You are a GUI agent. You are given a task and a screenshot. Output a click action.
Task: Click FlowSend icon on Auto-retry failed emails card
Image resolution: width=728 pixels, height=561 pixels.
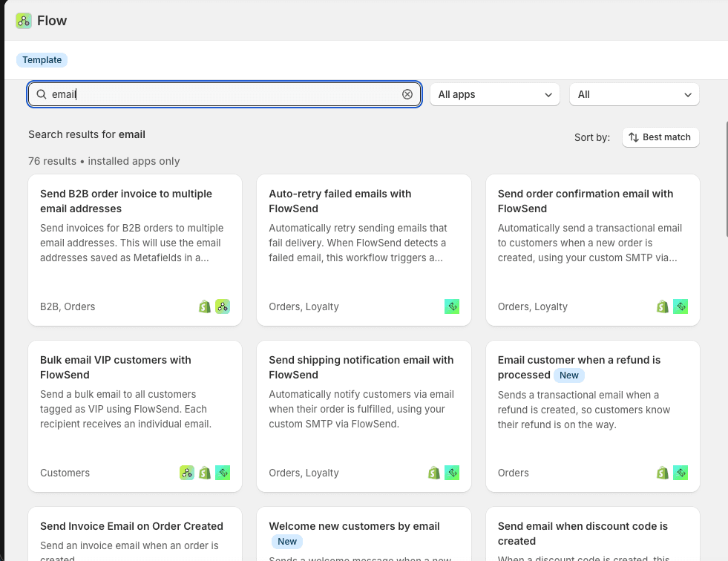[452, 306]
